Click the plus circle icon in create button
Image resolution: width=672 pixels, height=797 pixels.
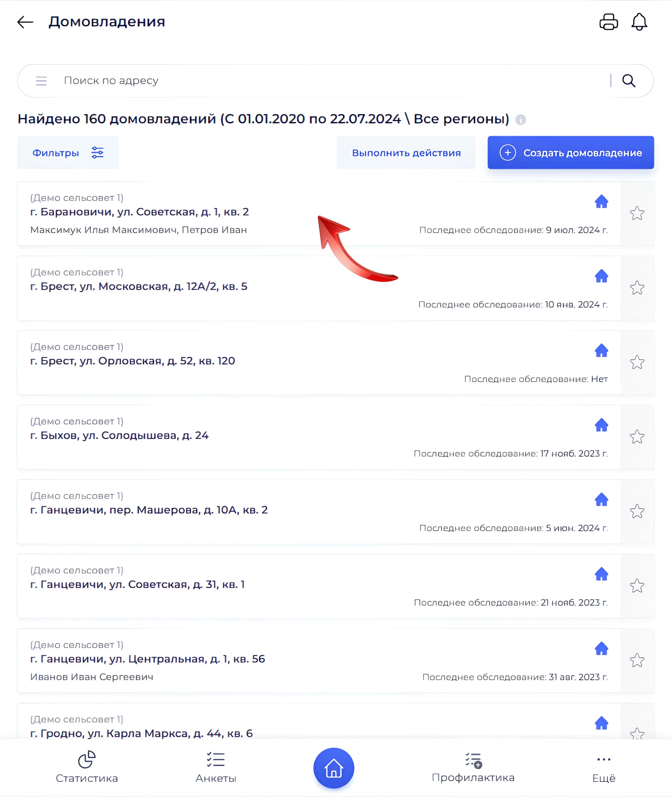507,153
